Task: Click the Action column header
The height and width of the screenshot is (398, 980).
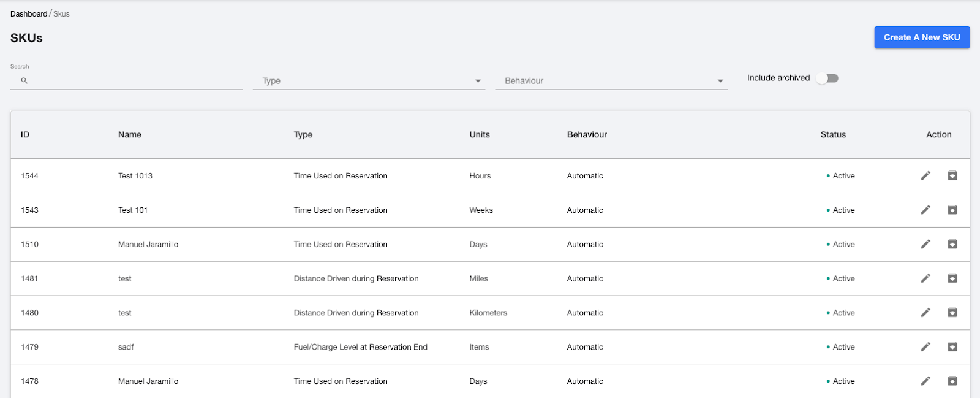Action: point(939,134)
